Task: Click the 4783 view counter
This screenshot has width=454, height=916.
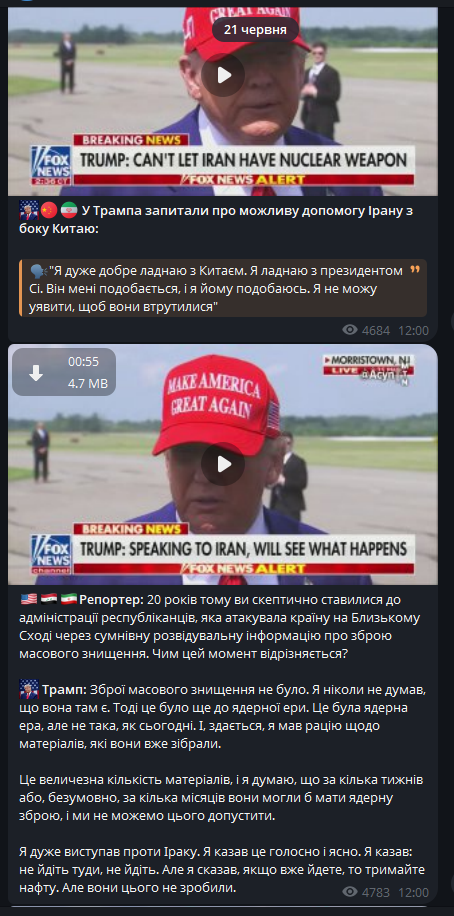Action: tap(376, 893)
